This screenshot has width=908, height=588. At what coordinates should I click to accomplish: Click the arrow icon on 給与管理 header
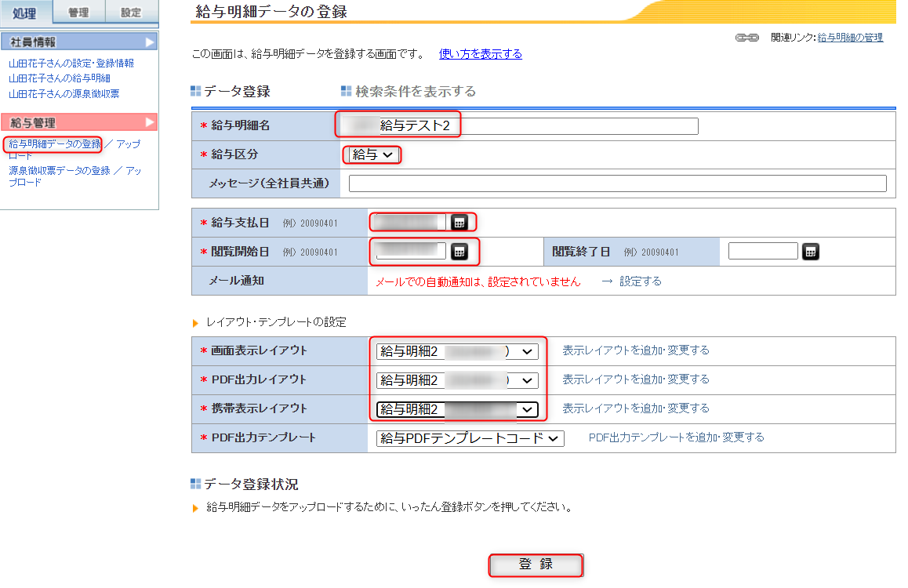pyautogui.click(x=150, y=122)
